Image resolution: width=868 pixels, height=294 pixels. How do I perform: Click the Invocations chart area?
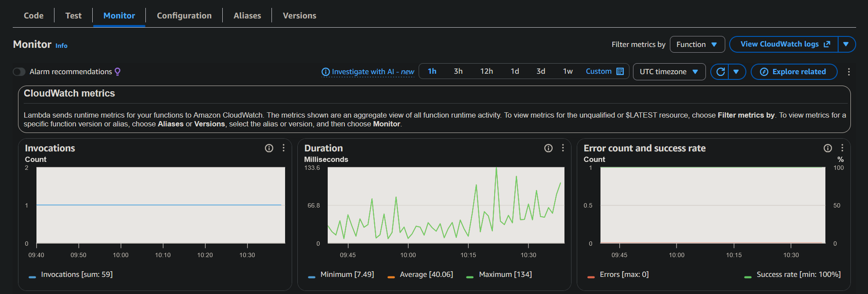(x=161, y=205)
